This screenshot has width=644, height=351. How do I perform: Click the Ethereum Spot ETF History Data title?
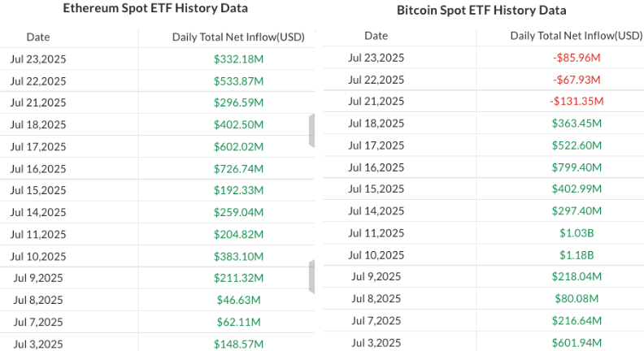point(155,8)
